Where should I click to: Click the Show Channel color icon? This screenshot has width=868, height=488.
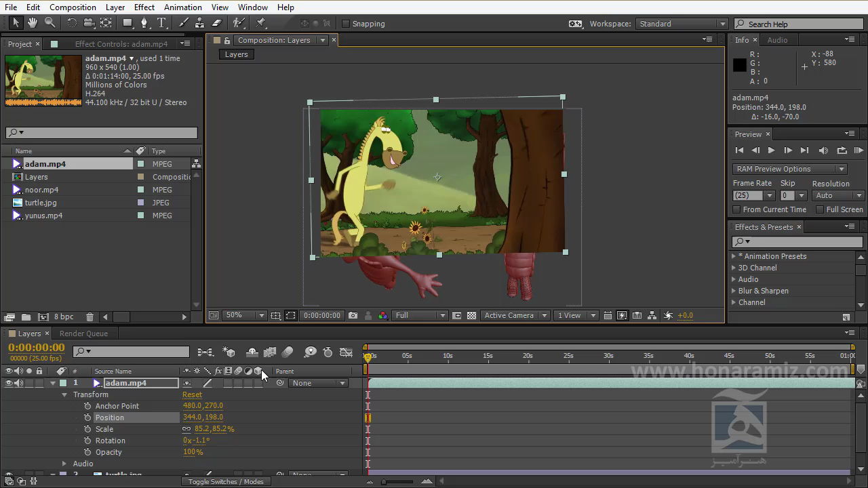383,316
